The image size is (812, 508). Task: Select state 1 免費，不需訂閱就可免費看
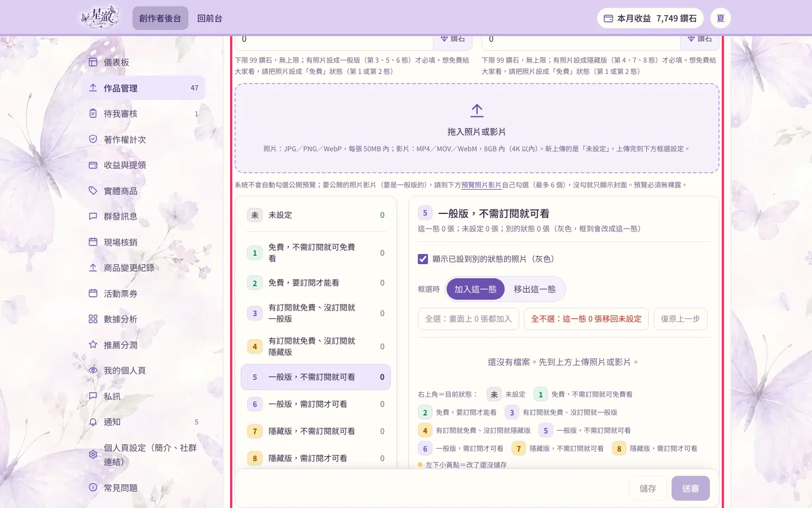coord(316,253)
